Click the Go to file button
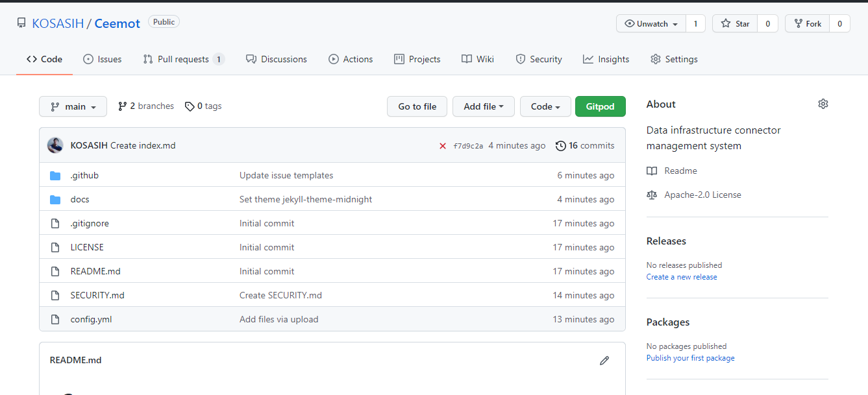This screenshot has width=868, height=395. tap(417, 106)
